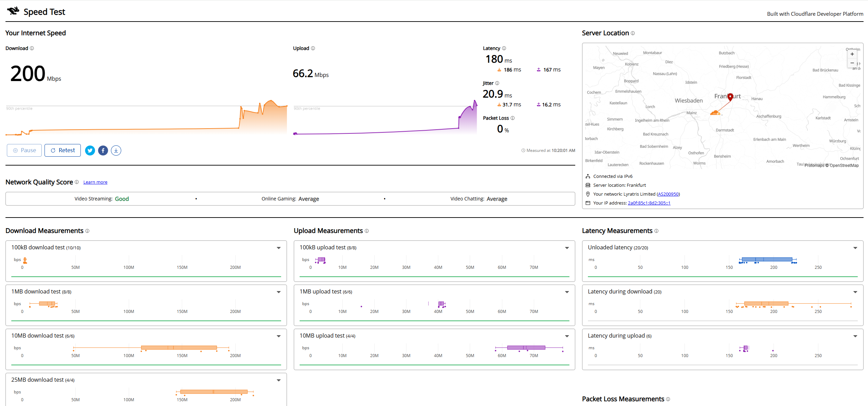Expand the 1MB upload test panel

click(x=567, y=292)
